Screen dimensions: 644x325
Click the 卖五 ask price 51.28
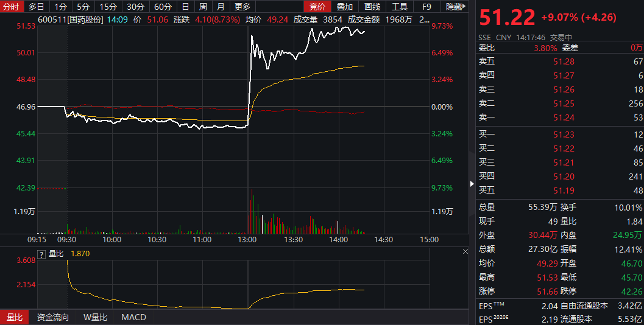tap(564, 61)
